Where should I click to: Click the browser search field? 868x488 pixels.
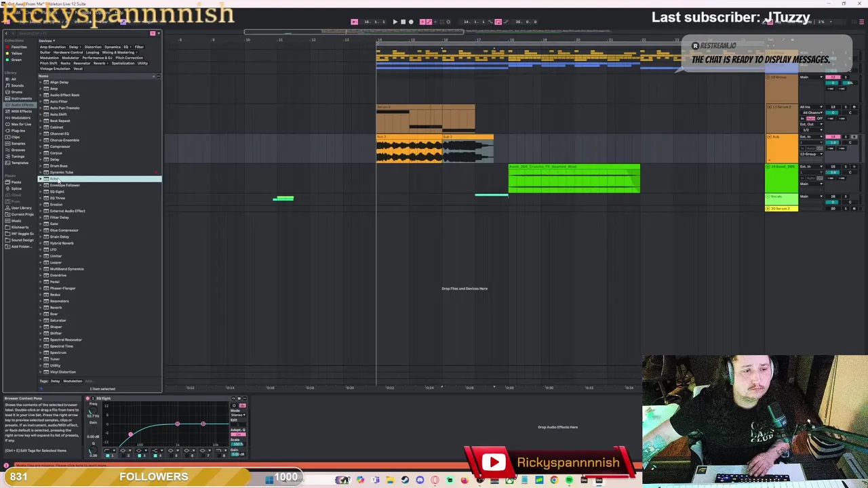click(81, 33)
